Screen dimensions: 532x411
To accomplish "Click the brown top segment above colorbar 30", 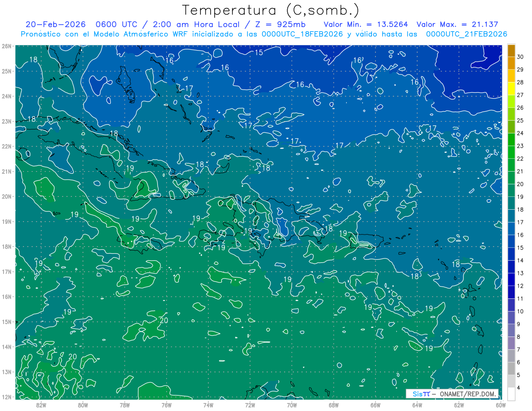I will (511, 51).
